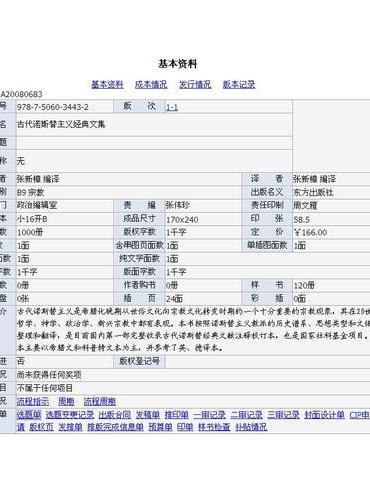Screen dimensions: 370x500
Task: Click the record number A20080683
Action: [x=21, y=94]
